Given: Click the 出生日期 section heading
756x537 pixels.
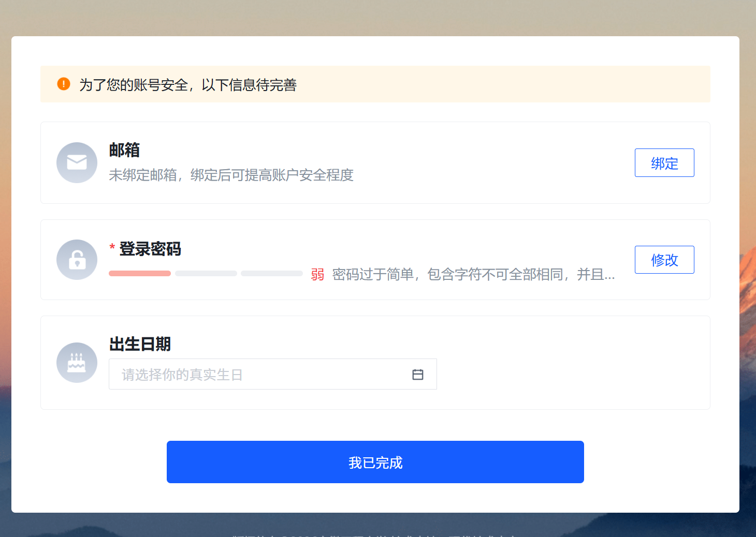Looking at the screenshot, I should (140, 344).
